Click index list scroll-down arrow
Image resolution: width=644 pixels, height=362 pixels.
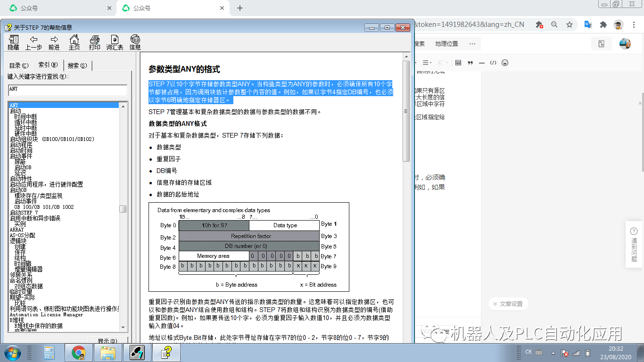123,327
